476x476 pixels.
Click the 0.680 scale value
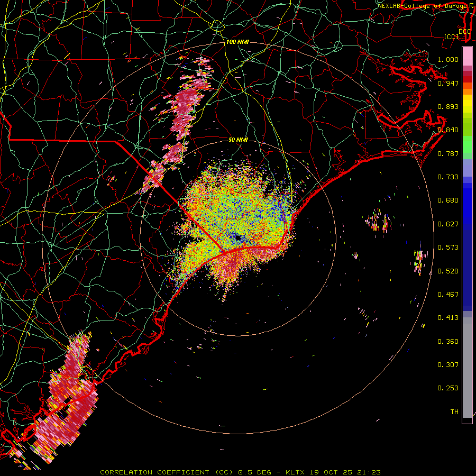(448, 200)
